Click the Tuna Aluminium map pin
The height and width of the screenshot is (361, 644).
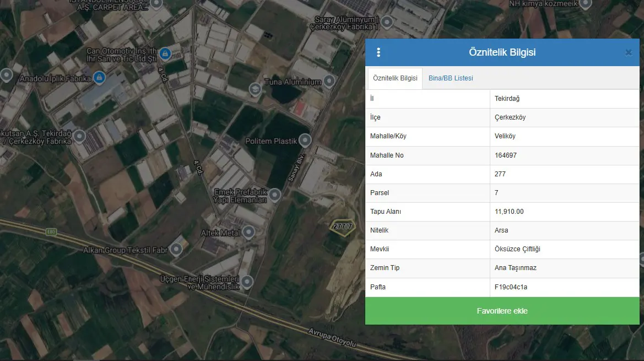pyautogui.click(x=329, y=81)
